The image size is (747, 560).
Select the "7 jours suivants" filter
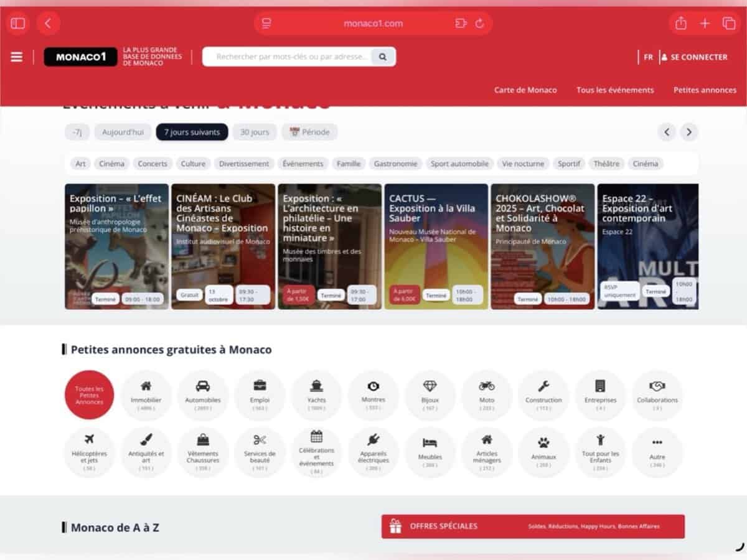[192, 132]
